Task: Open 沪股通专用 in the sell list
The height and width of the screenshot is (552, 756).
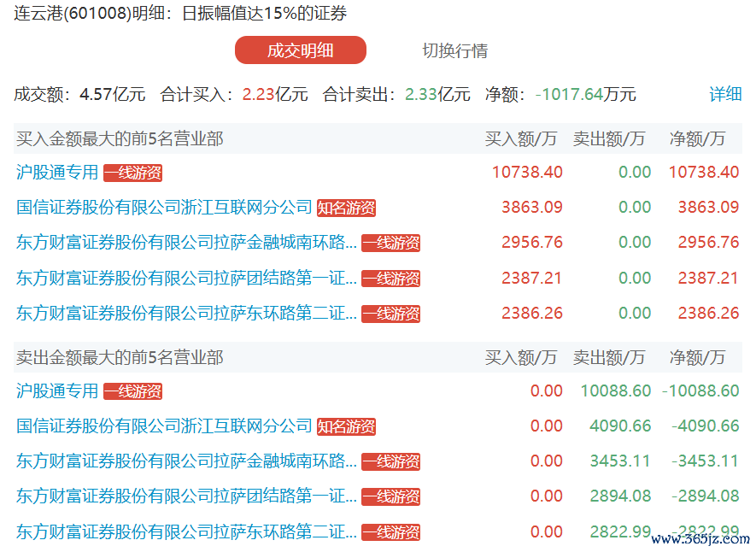Action: 57,391
